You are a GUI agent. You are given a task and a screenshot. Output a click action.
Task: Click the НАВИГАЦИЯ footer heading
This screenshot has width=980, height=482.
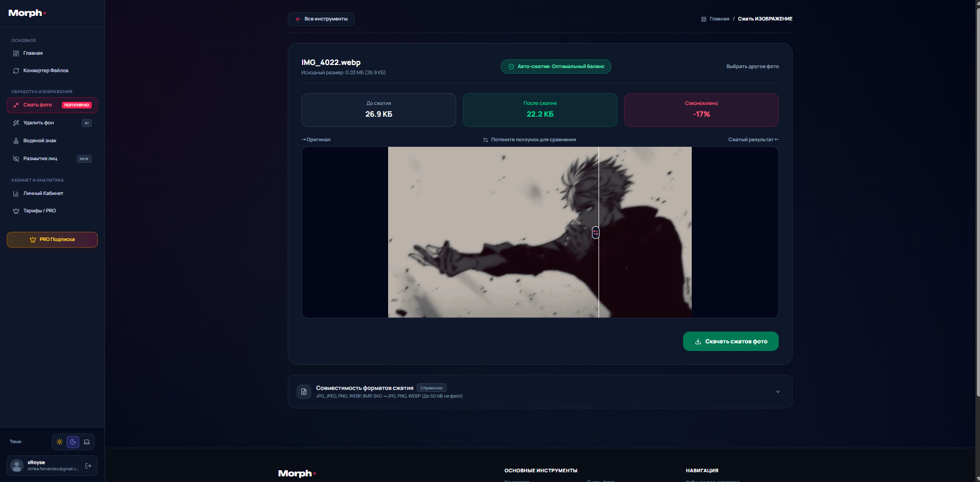point(702,471)
